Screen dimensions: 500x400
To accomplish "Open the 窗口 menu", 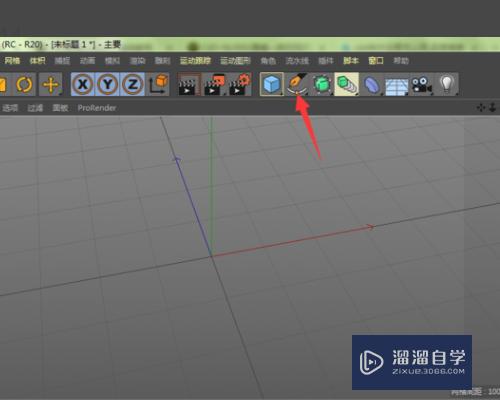I will point(376,61).
